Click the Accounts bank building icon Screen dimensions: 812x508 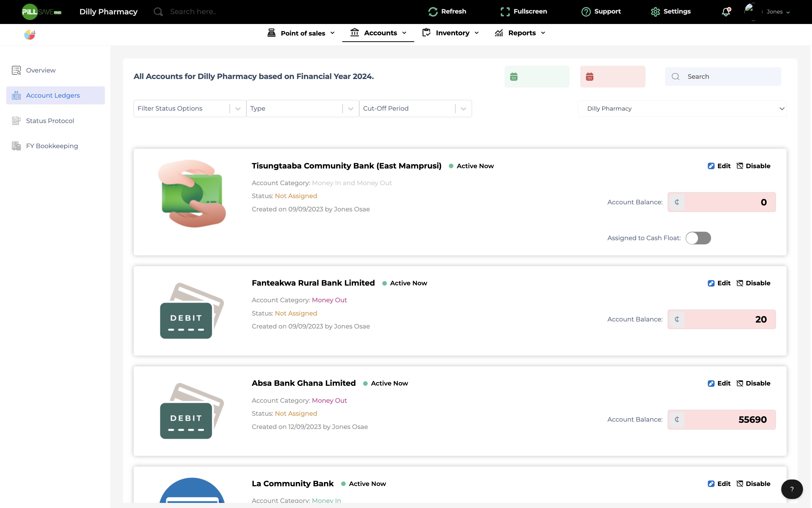pos(354,32)
